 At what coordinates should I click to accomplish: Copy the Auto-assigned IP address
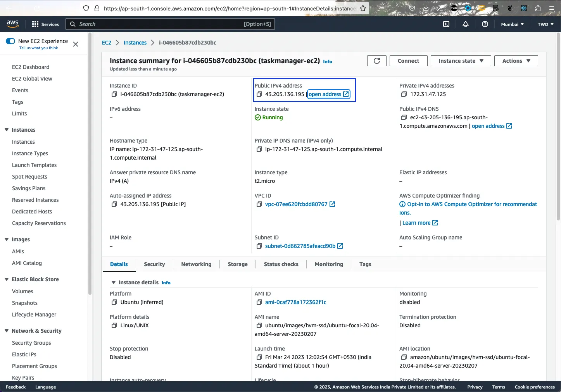point(114,204)
